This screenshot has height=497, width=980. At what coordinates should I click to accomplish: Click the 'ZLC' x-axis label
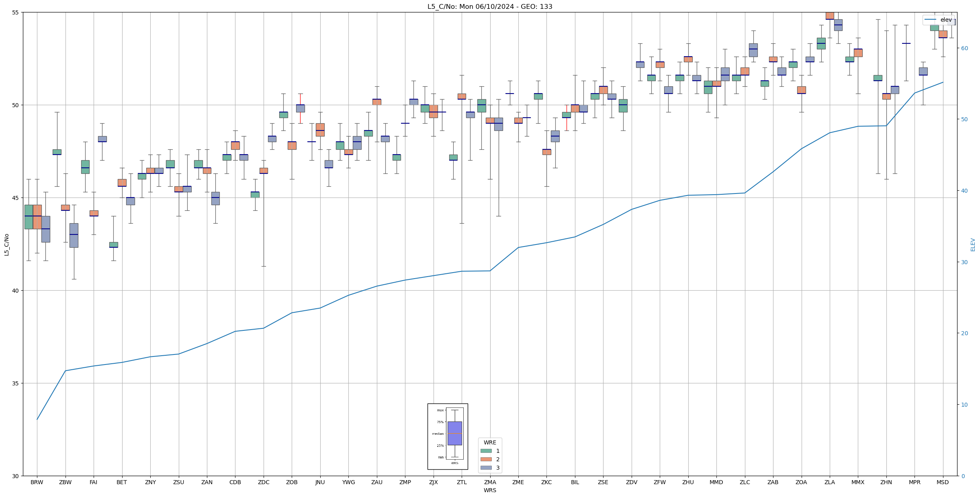pos(745,482)
